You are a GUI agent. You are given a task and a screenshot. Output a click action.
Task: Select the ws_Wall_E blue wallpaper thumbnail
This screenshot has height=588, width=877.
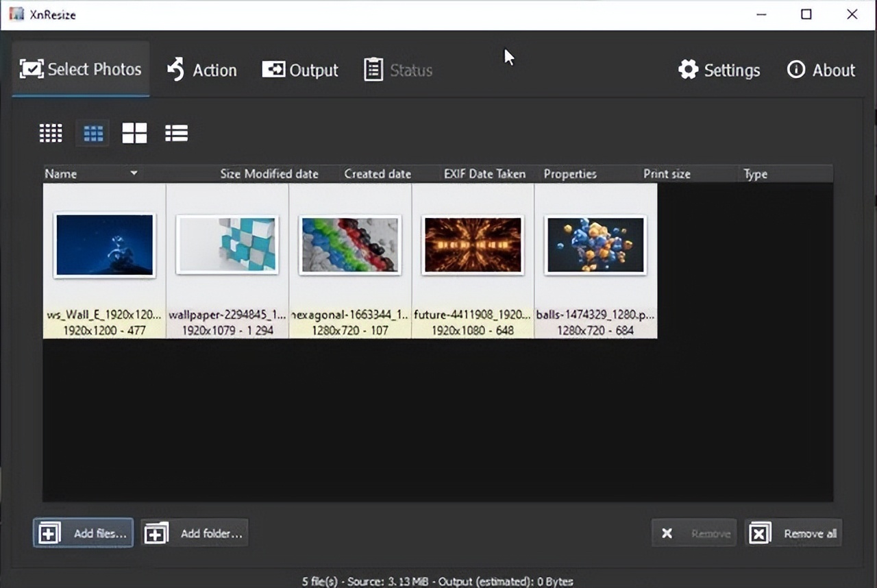pos(105,245)
